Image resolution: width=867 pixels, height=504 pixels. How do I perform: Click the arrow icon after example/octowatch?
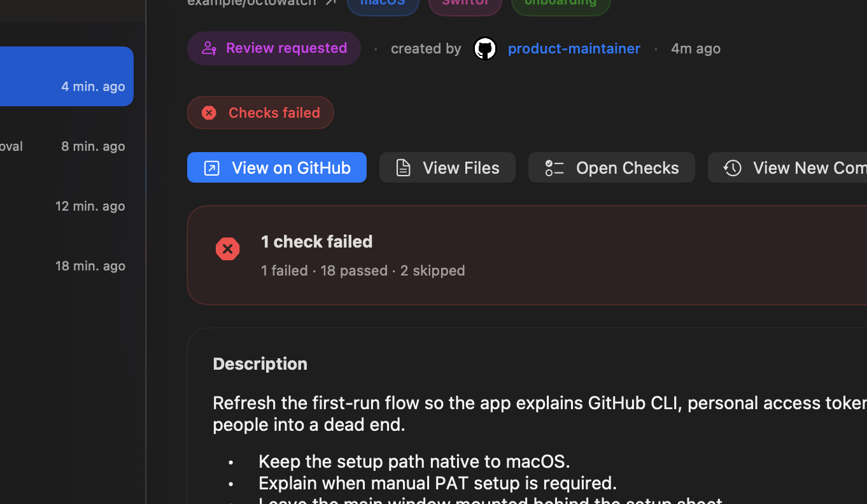330,2
